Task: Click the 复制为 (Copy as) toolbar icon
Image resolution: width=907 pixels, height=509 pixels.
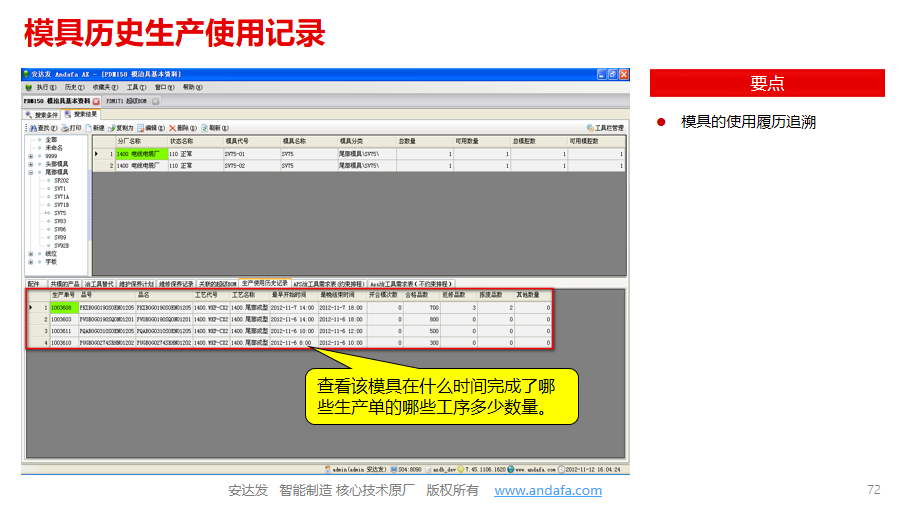Action: [120, 128]
